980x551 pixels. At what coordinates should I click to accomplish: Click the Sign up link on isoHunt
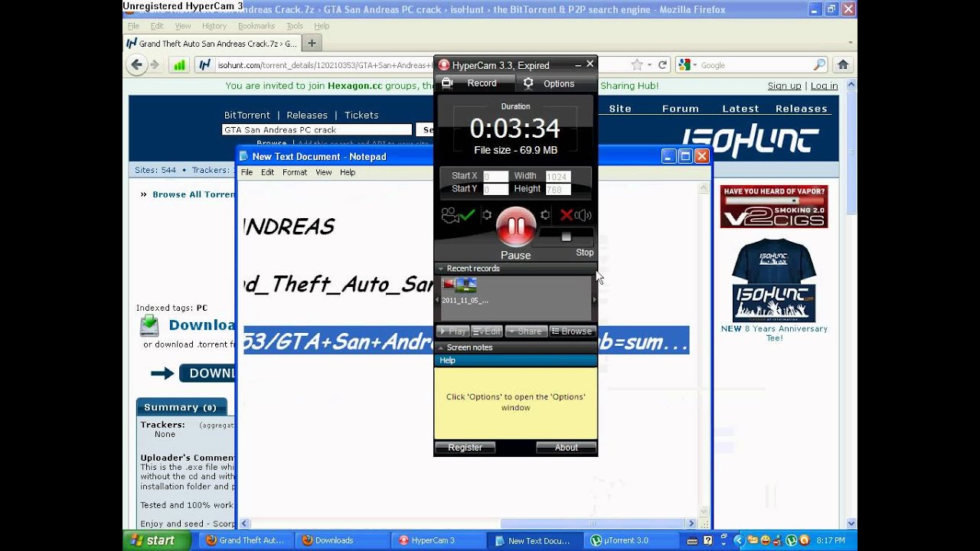(784, 86)
